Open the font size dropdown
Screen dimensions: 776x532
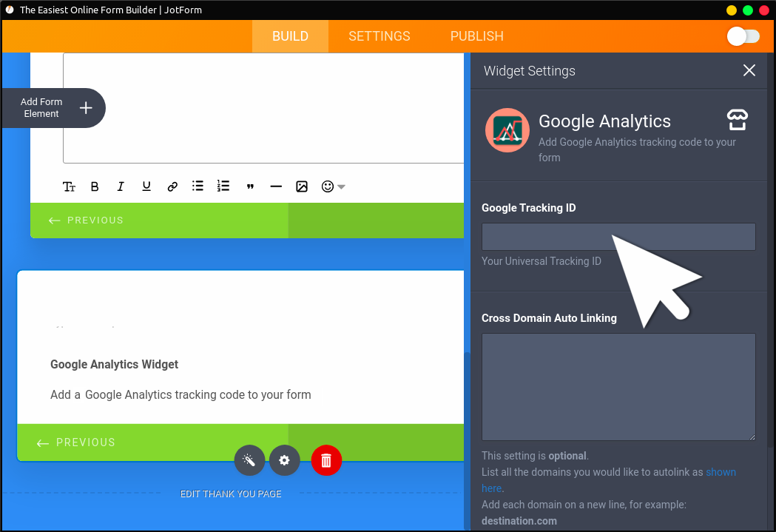(70, 186)
